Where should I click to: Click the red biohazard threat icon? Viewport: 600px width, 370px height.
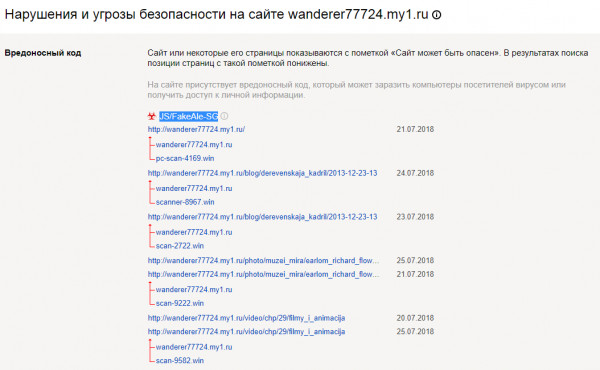[x=152, y=116]
